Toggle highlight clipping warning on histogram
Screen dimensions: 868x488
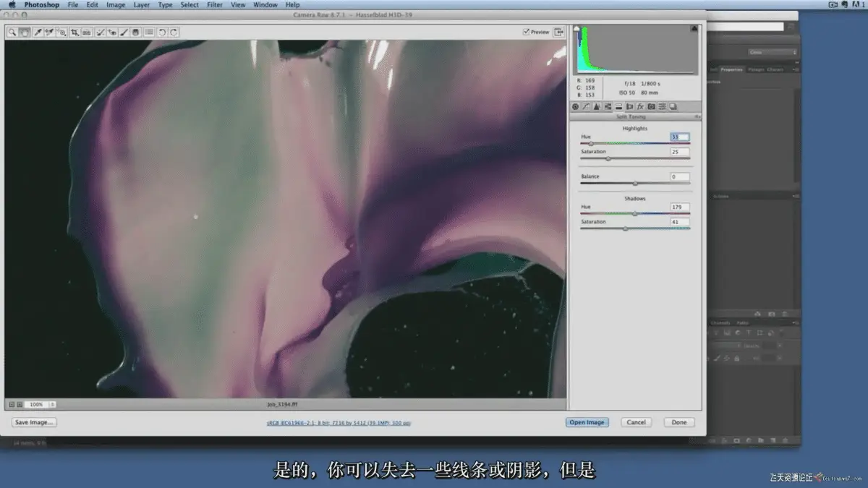pyautogui.click(x=694, y=28)
